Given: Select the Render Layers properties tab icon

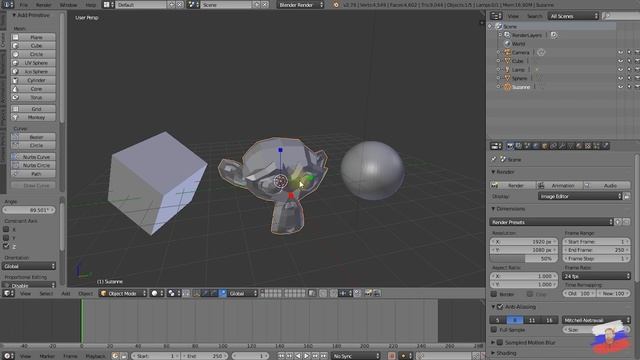Looking at the screenshot, I should coord(518,146).
